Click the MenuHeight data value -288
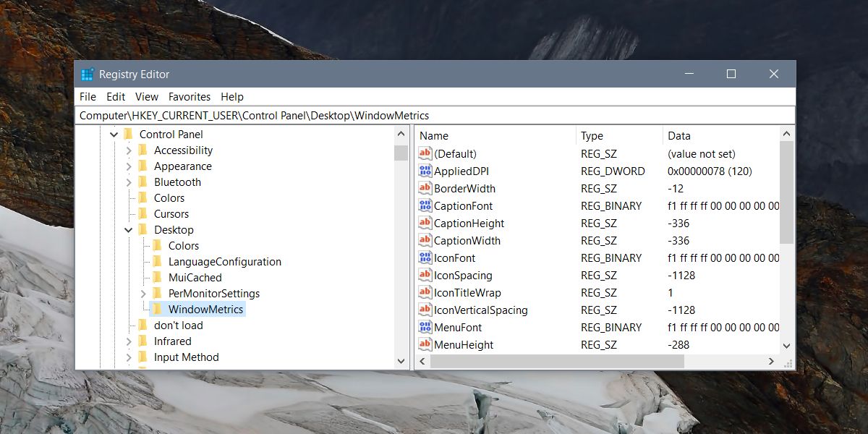 coord(678,345)
